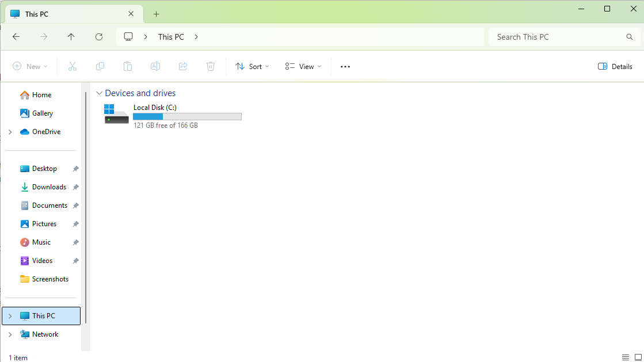Click the details list view icon in status bar
Screen dimensions: 644x362
click(626, 357)
